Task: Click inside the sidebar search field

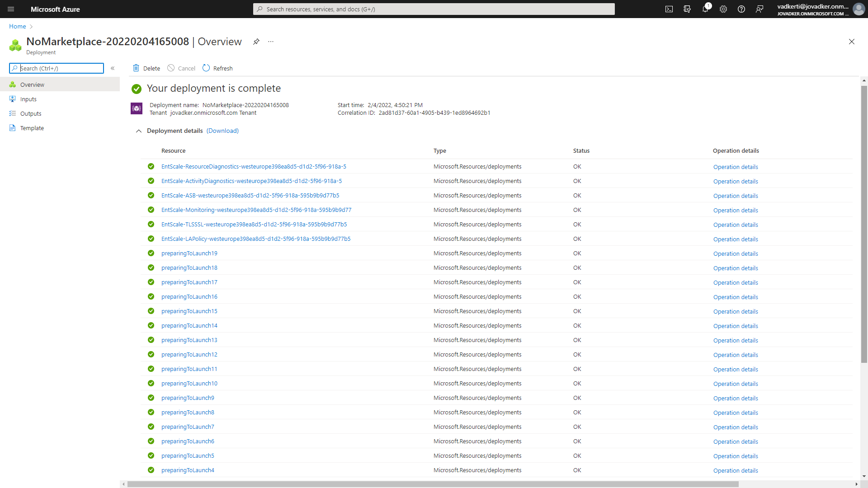Action: (57, 68)
